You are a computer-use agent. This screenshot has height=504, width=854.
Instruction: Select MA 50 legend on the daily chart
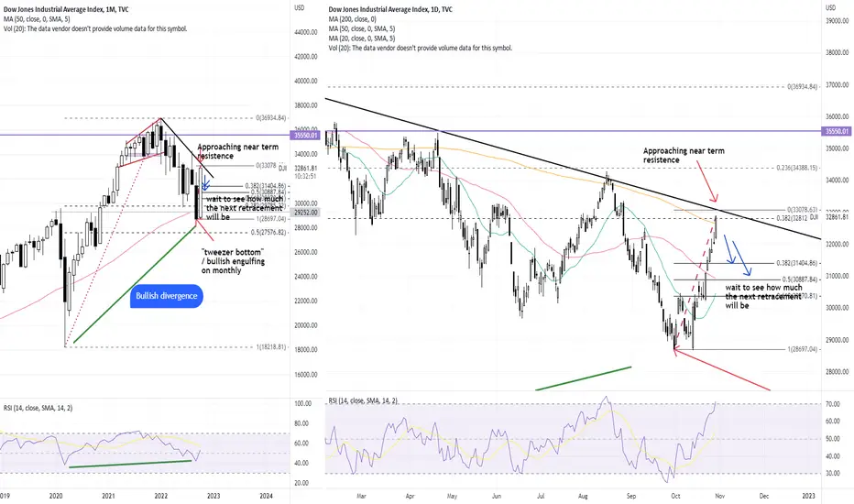tap(362, 29)
